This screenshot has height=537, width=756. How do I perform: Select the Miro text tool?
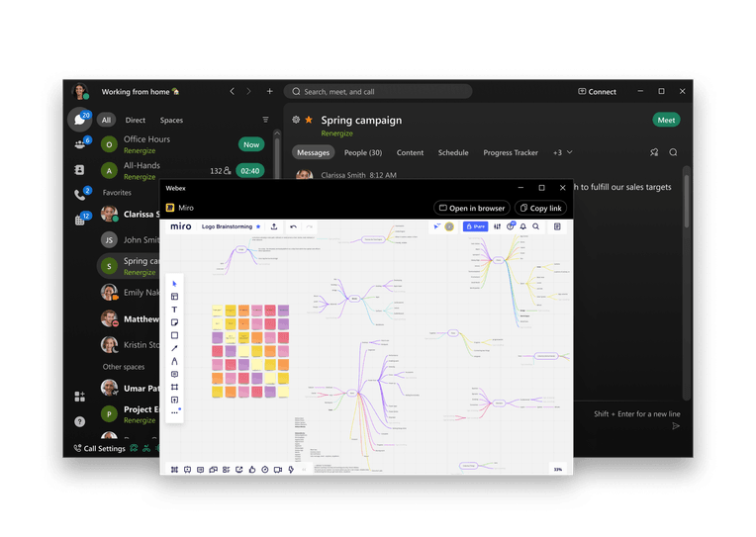point(174,310)
